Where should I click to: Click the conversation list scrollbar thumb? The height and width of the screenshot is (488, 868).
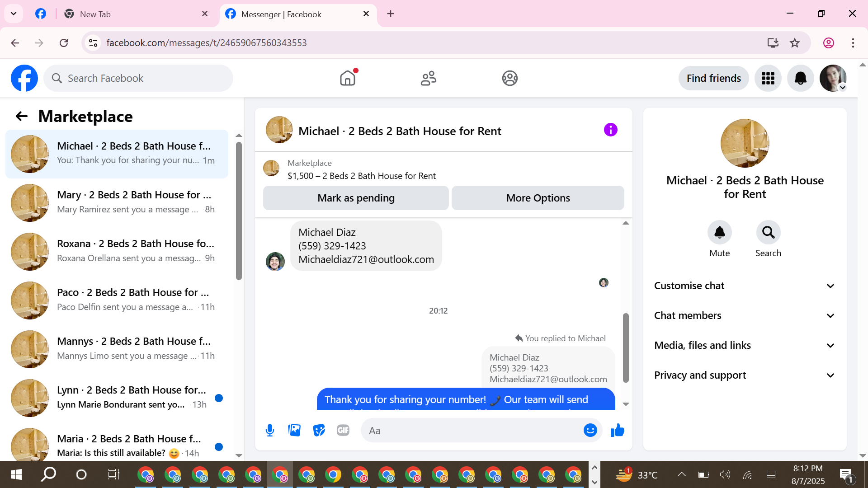(x=239, y=211)
